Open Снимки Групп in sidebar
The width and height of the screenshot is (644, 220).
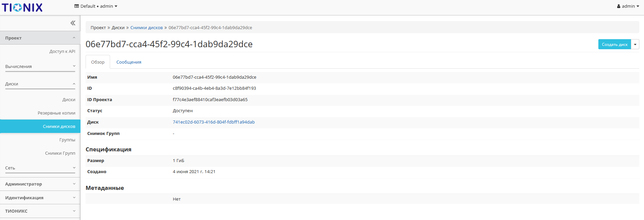pyautogui.click(x=60, y=153)
